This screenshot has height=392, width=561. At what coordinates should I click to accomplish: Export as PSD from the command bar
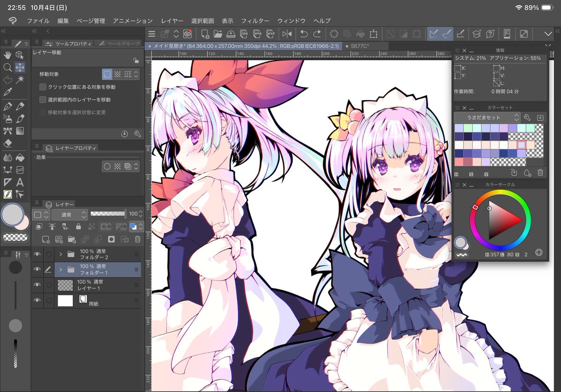(271, 34)
